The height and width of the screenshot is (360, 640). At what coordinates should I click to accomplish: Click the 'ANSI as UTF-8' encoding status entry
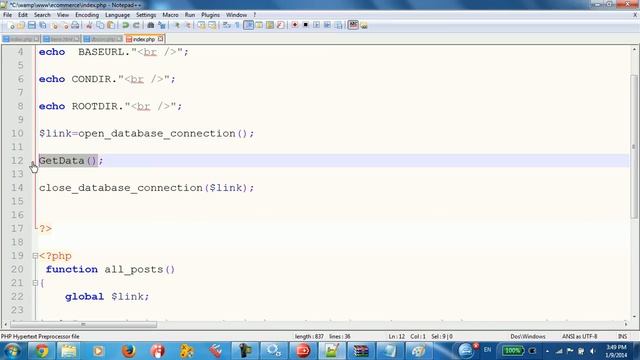coord(579,336)
